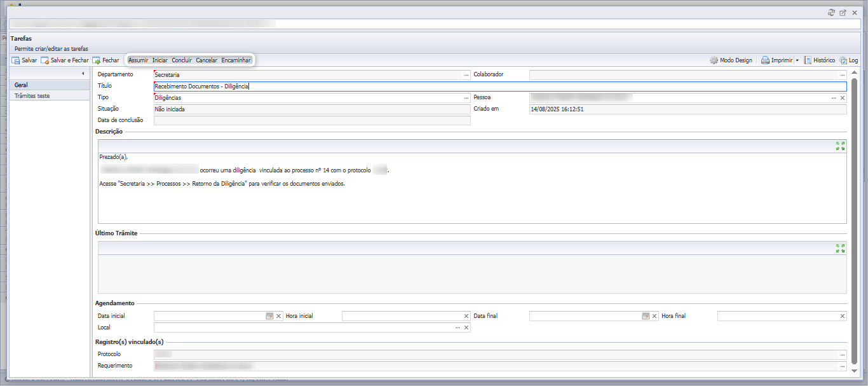Open Modo Design via gear icon
The image size is (868, 386).
tap(714, 60)
